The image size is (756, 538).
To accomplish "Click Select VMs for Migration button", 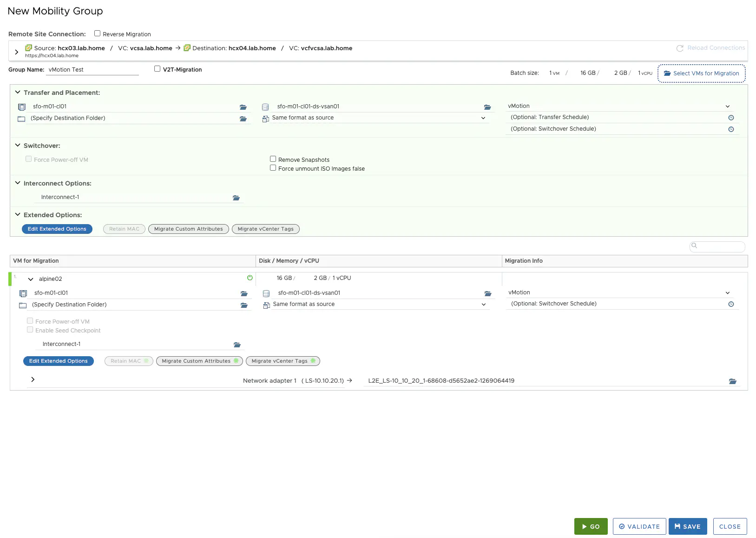I will click(702, 73).
